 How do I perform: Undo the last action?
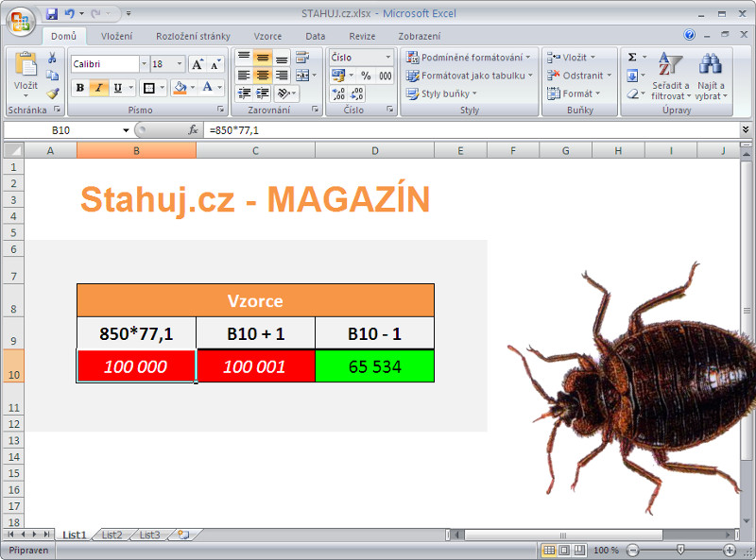point(70,13)
